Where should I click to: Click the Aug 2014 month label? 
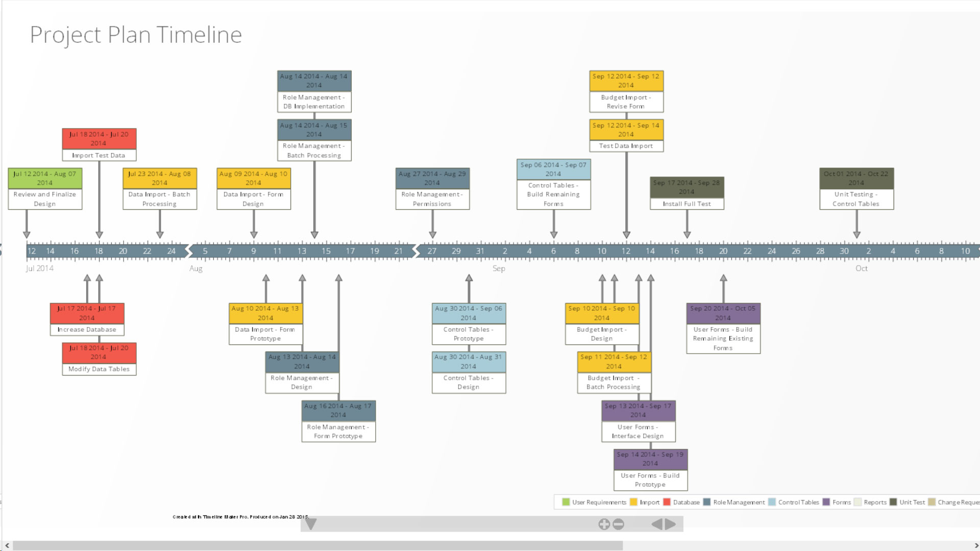[195, 268]
